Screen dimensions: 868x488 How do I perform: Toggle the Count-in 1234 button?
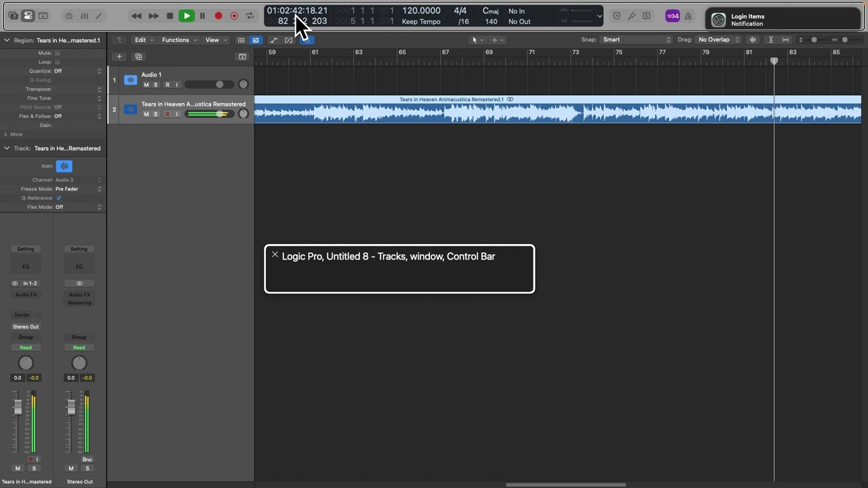(673, 16)
